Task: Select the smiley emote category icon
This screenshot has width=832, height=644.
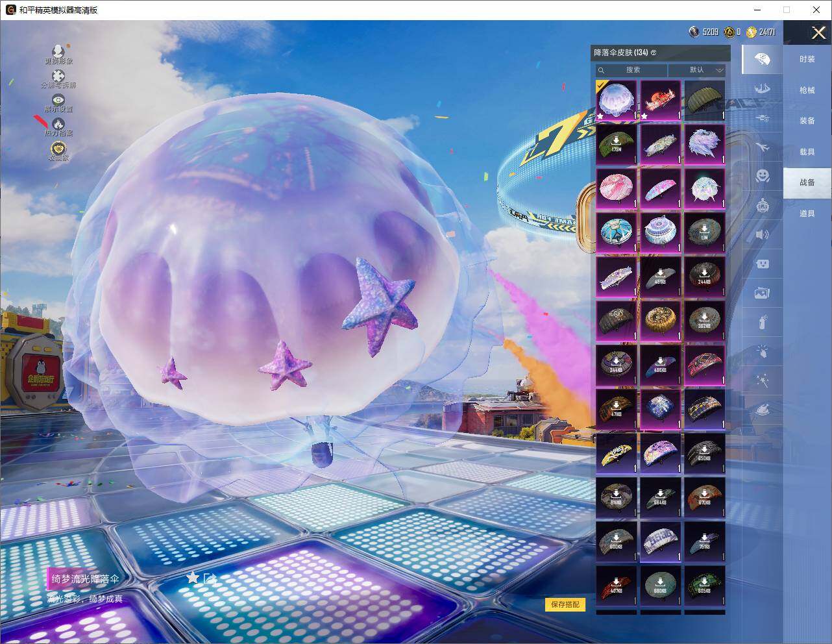Action: (762, 175)
